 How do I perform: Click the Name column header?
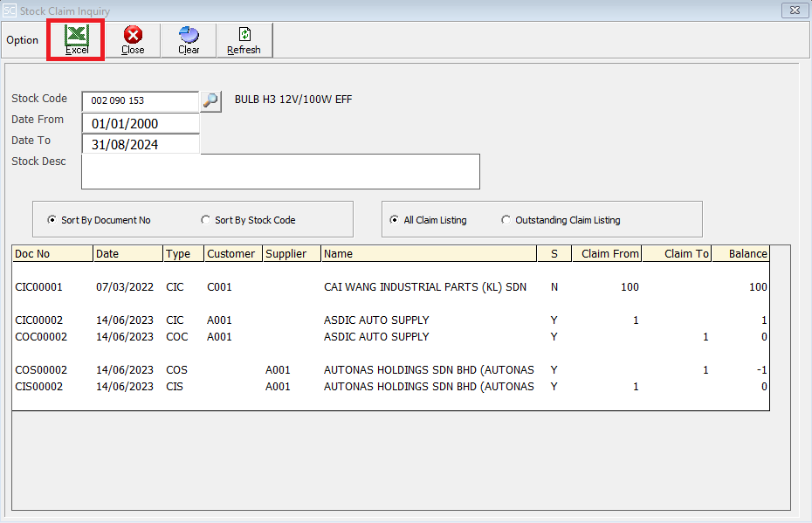point(430,254)
